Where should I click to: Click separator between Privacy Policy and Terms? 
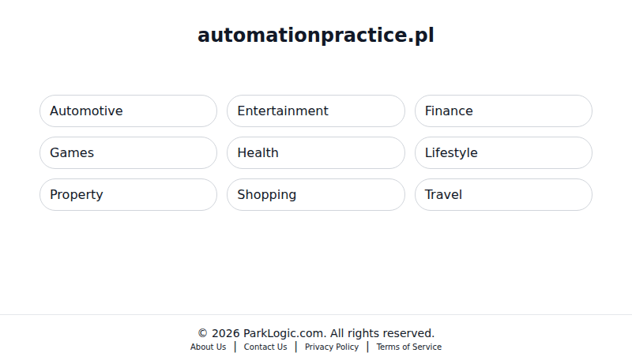[367, 347]
